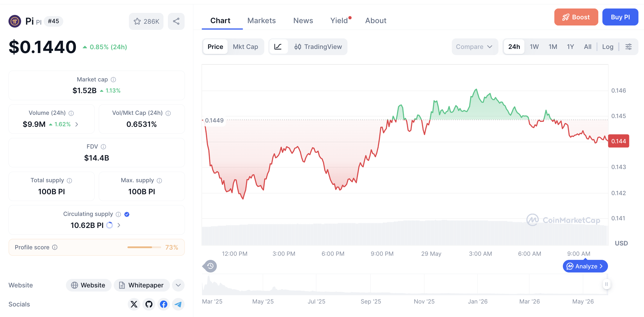Open Market cap info tooltip icon
644x317 pixels.
click(x=113, y=80)
